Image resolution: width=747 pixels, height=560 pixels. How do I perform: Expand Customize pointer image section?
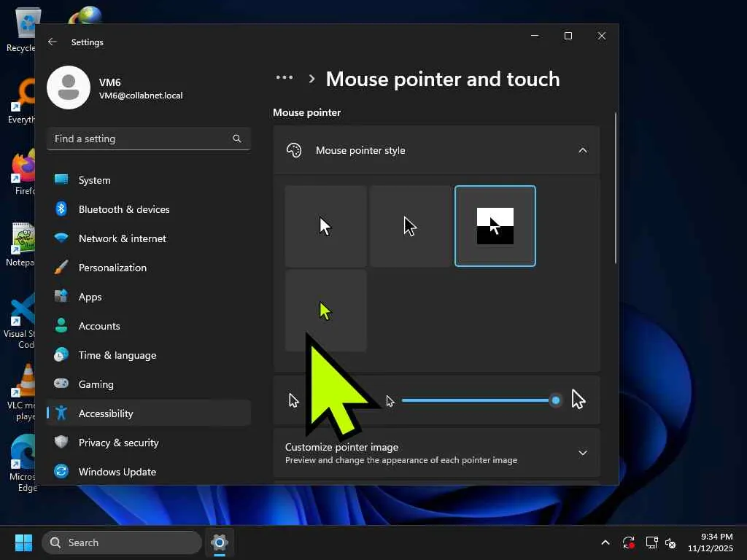point(583,453)
